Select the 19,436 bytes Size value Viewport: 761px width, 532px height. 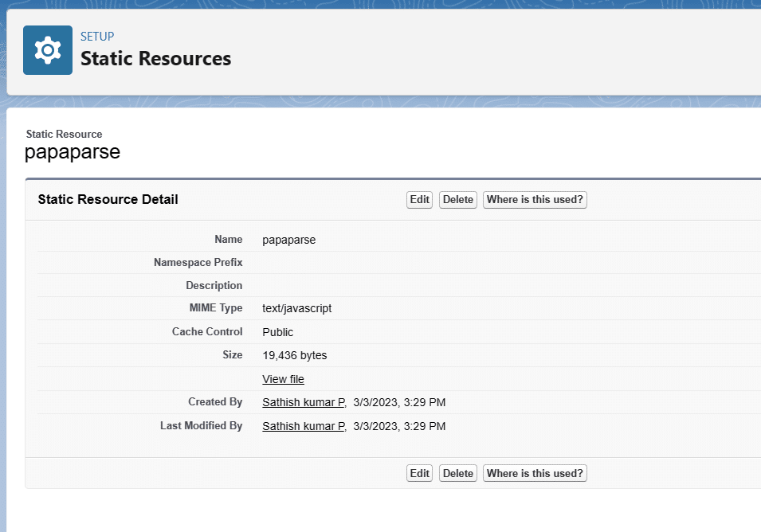pyautogui.click(x=295, y=355)
